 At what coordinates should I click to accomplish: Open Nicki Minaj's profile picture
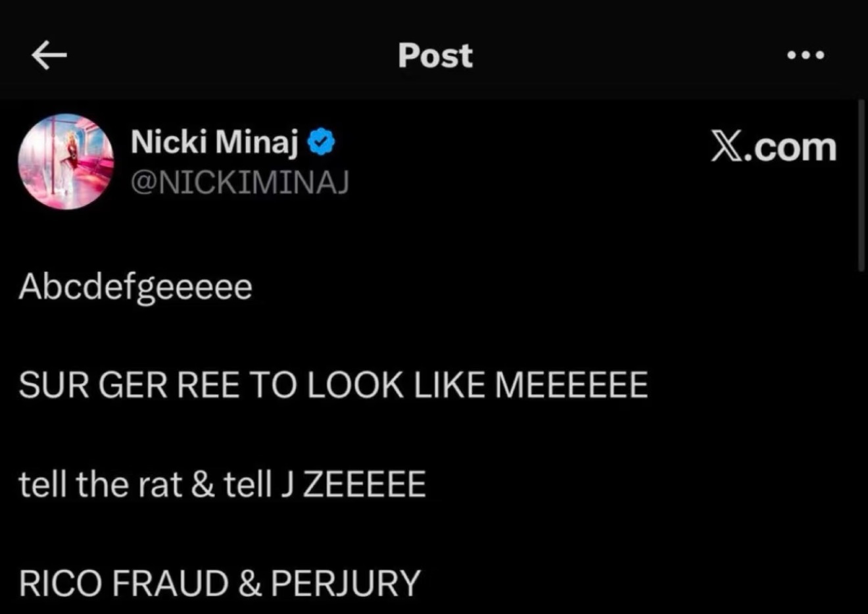66,161
